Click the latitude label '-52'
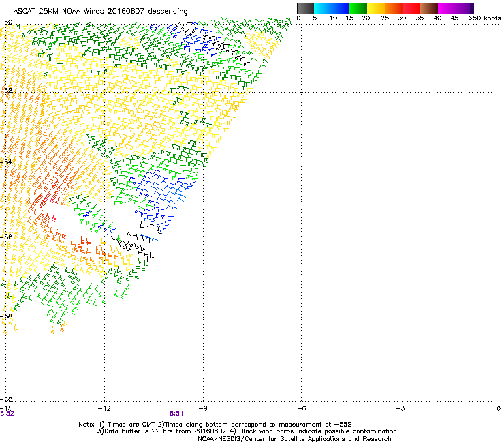 [x=6, y=91]
